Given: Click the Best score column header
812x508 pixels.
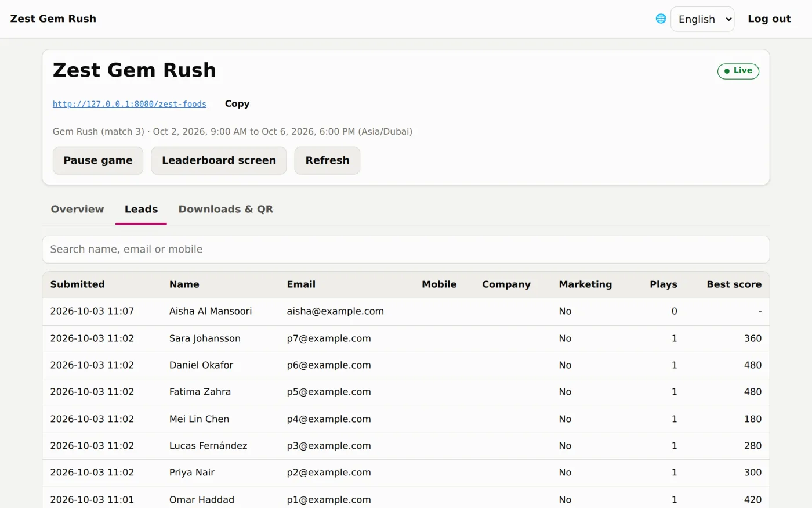Looking at the screenshot, I should (734, 284).
